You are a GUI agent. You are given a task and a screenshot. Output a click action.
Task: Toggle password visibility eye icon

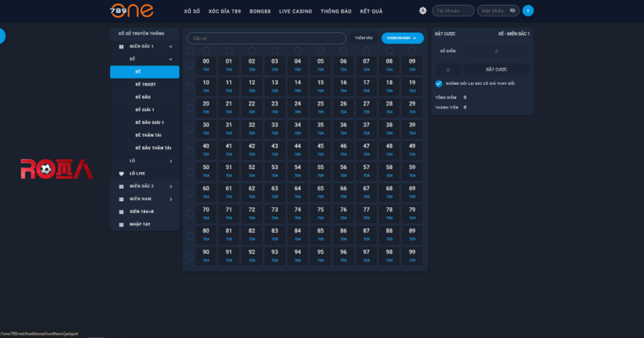[x=513, y=11]
